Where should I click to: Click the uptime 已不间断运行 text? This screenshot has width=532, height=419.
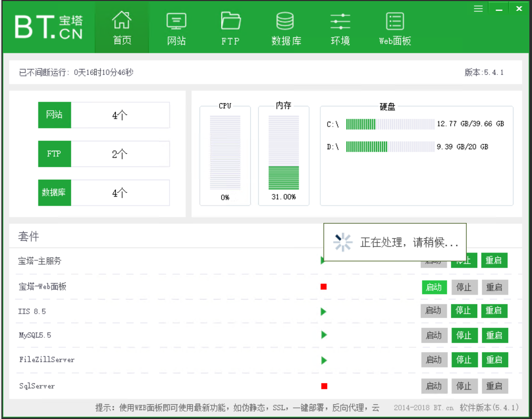(x=76, y=72)
